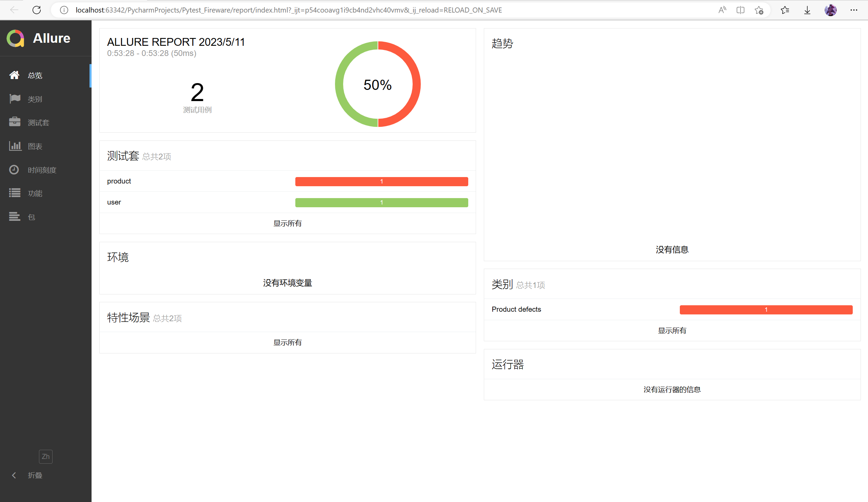Open the Timeline clock icon
This screenshot has height=502, width=868.
pos(14,170)
